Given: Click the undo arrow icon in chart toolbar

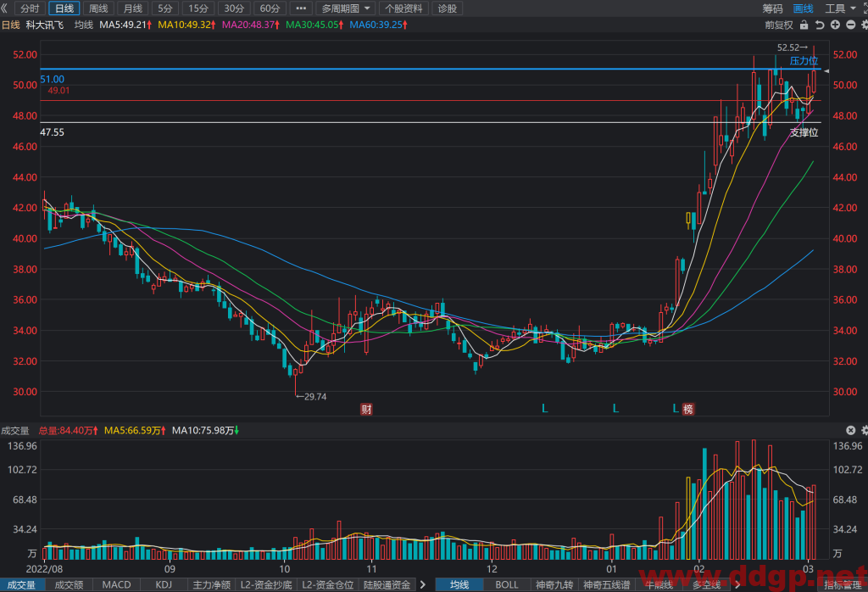Looking at the screenshot, I should click(x=820, y=25).
